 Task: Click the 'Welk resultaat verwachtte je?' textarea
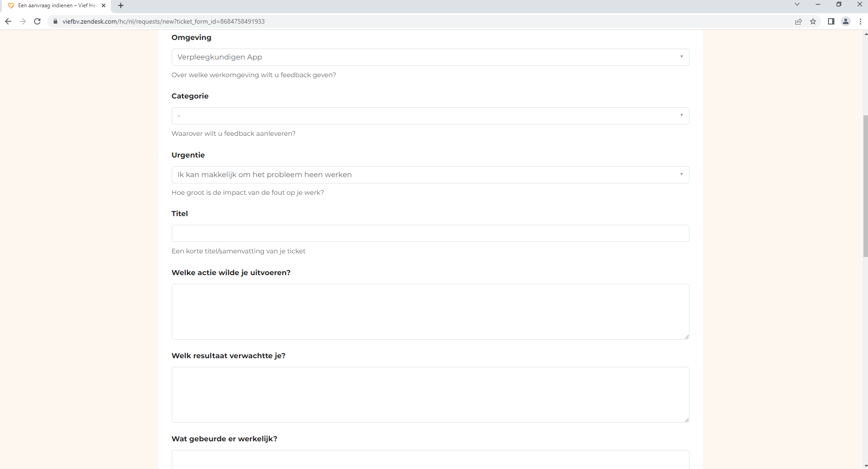[x=430, y=395]
